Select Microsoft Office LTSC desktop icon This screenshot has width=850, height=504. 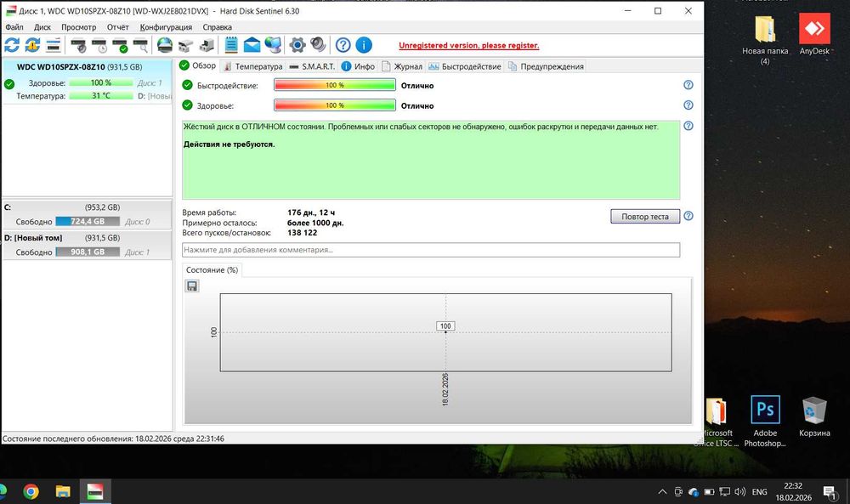pyautogui.click(x=717, y=421)
